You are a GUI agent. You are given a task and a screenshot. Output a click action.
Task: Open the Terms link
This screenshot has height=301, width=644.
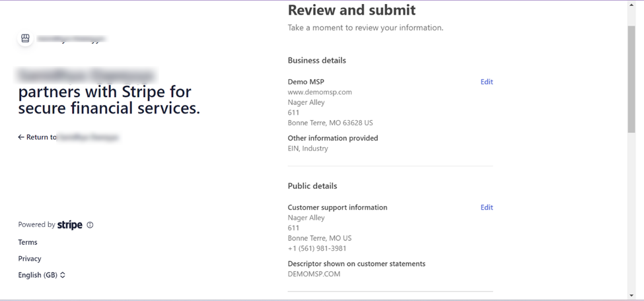coord(28,242)
